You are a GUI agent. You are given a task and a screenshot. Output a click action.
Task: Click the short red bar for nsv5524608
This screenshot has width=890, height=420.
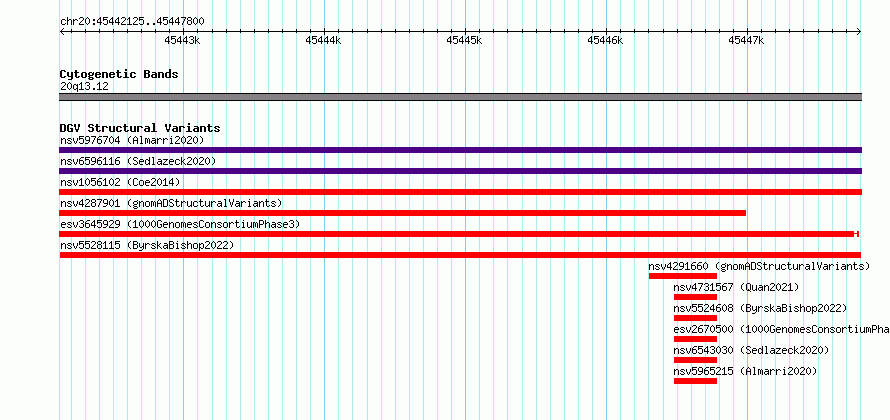695,318
